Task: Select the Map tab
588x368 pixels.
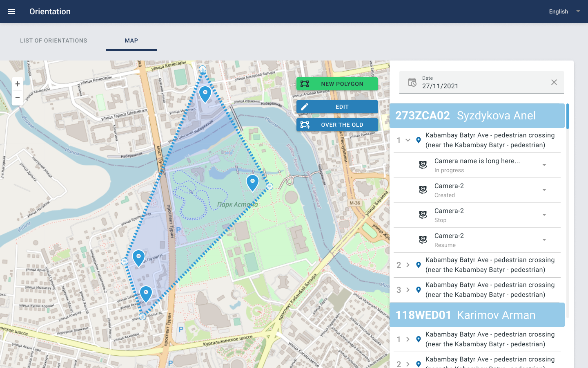Action: point(131,40)
